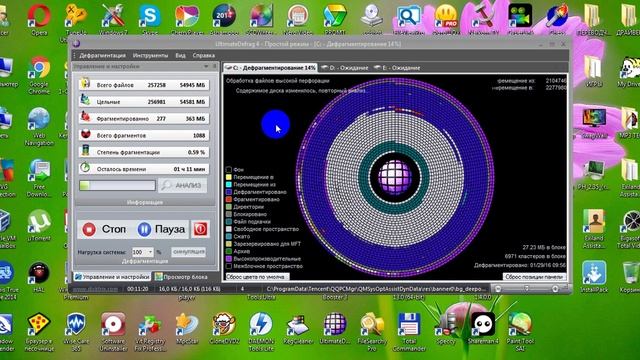
Task: Open the Speccy desktop icon
Action: (446, 329)
